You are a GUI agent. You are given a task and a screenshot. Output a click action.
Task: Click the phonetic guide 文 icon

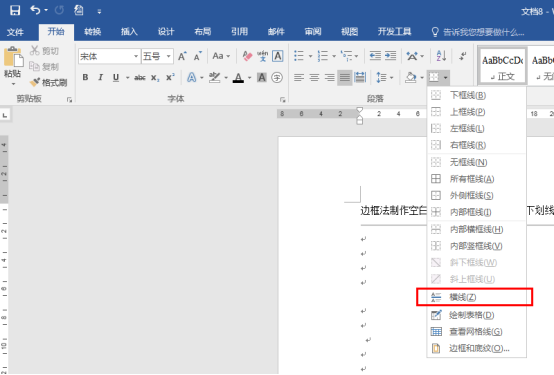point(263,56)
